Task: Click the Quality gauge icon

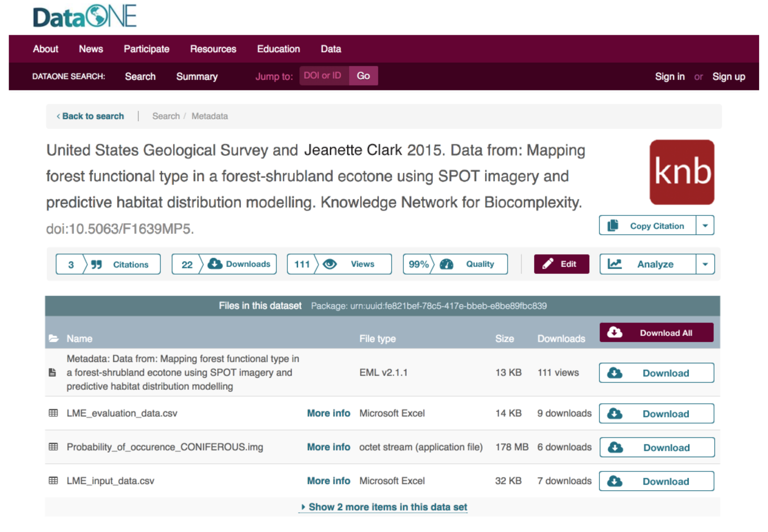Action: (446, 264)
